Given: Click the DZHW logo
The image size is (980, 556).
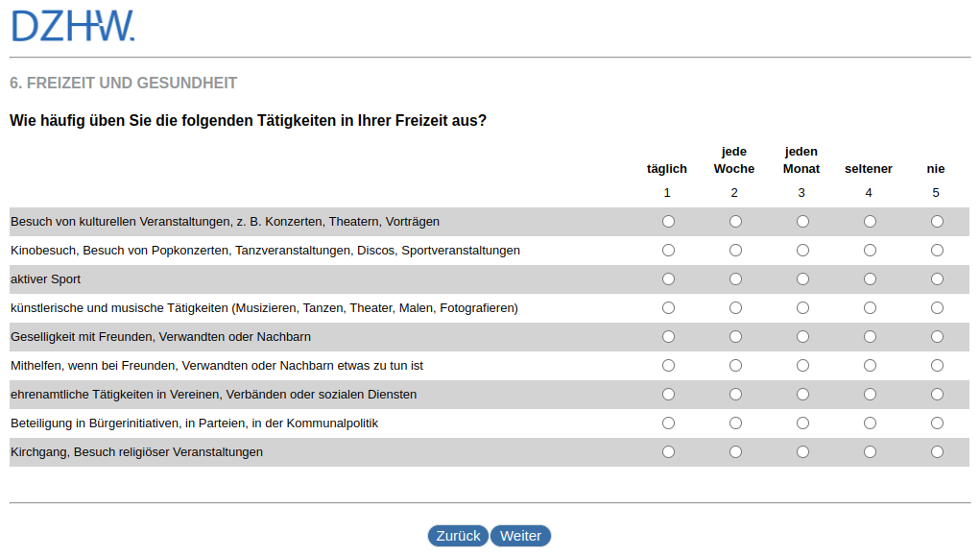Looking at the screenshot, I should pyautogui.click(x=73, y=26).
